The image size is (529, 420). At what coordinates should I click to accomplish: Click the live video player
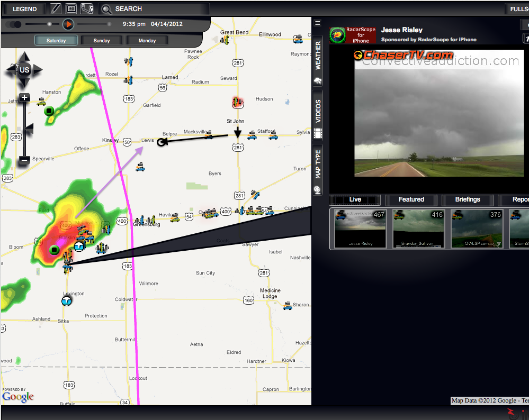pos(439,113)
